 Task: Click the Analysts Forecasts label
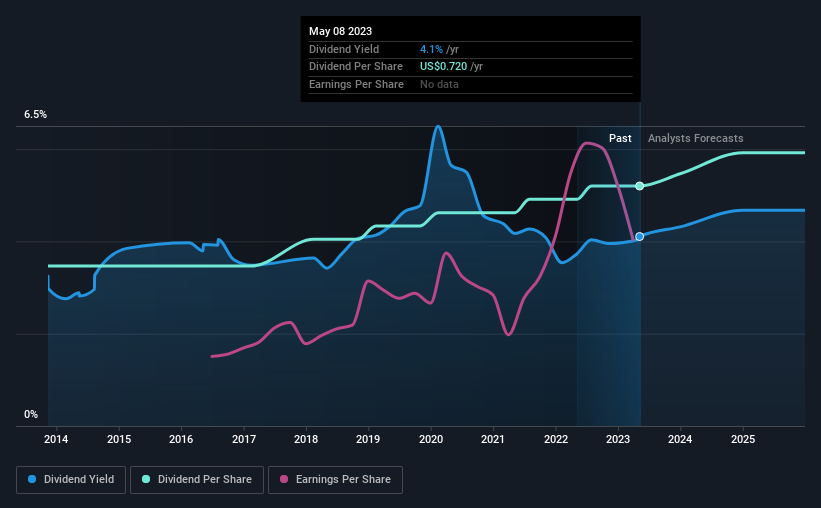(x=695, y=138)
